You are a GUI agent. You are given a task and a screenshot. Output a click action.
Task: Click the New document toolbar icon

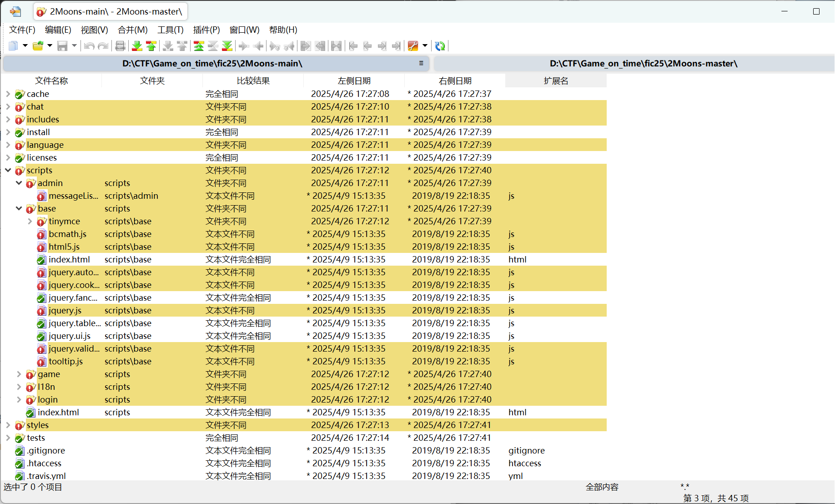click(x=13, y=46)
